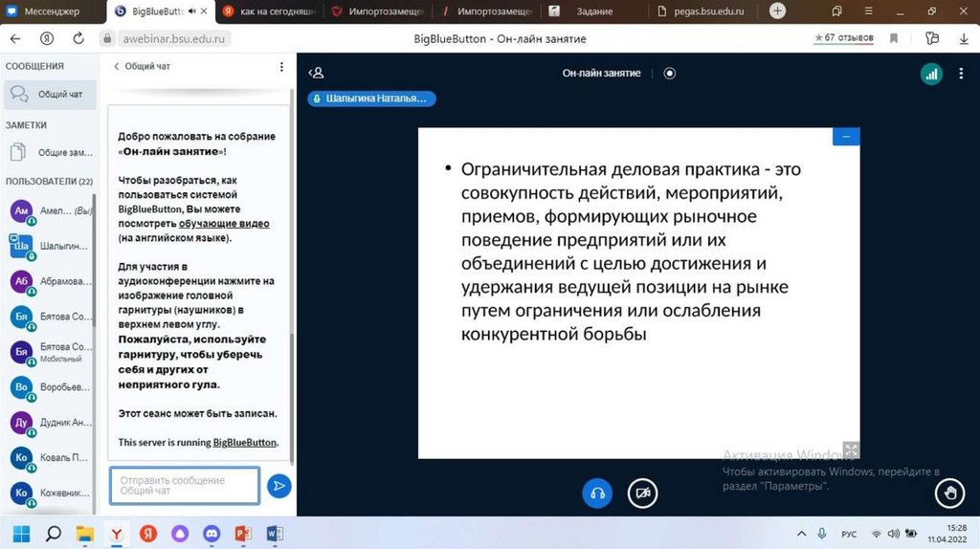980x549 pixels.
Task: Open Word from the taskbar
Action: [275, 534]
